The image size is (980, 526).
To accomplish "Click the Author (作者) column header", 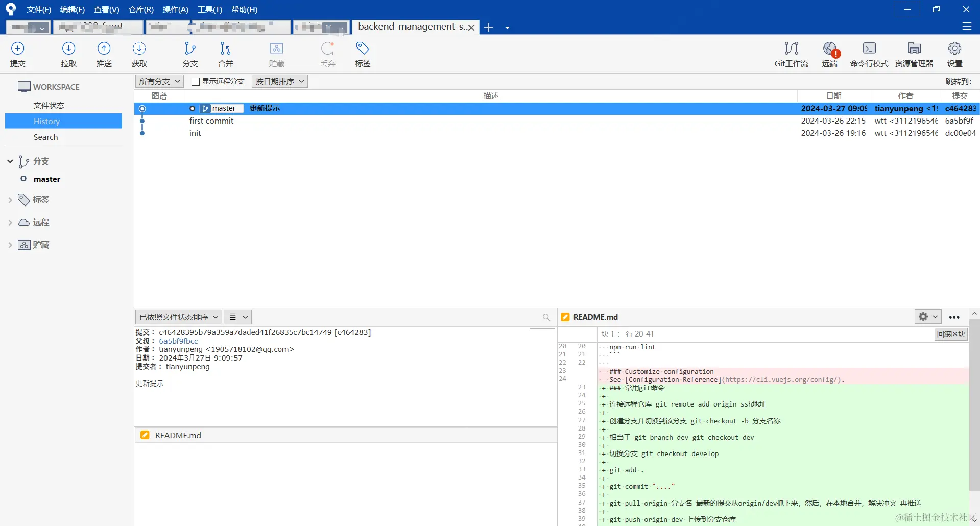I will pyautogui.click(x=905, y=96).
